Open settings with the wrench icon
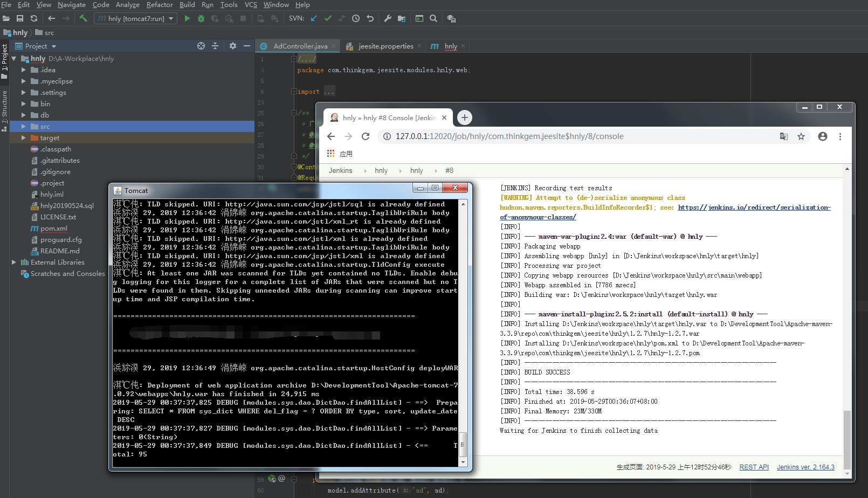868x498 pixels. (x=388, y=18)
